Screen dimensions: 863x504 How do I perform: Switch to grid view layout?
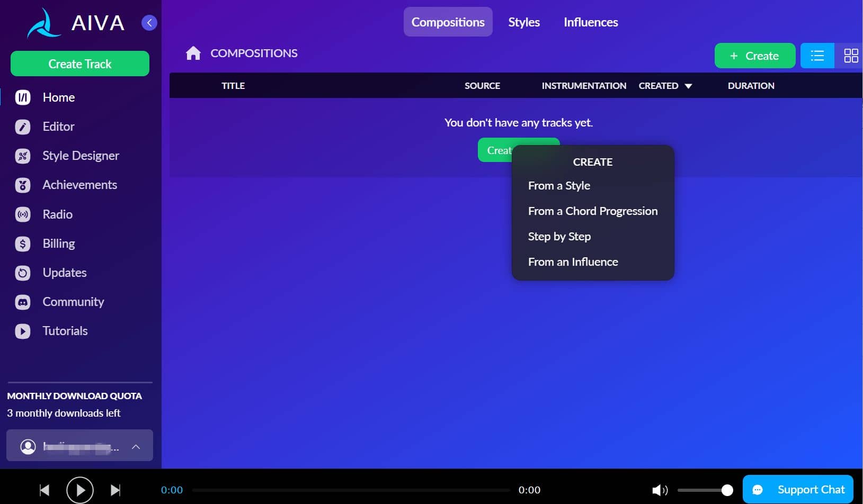(x=851, y=56)
